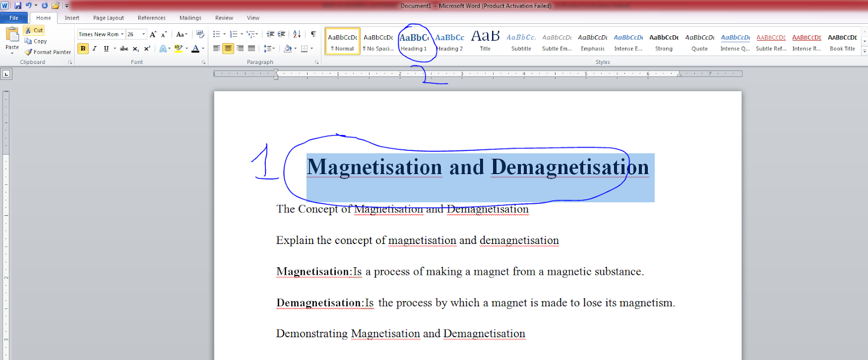Apply strikethrough to the selected text
The height and width of the screenshot is (360, 868).
tap(124, 49)
